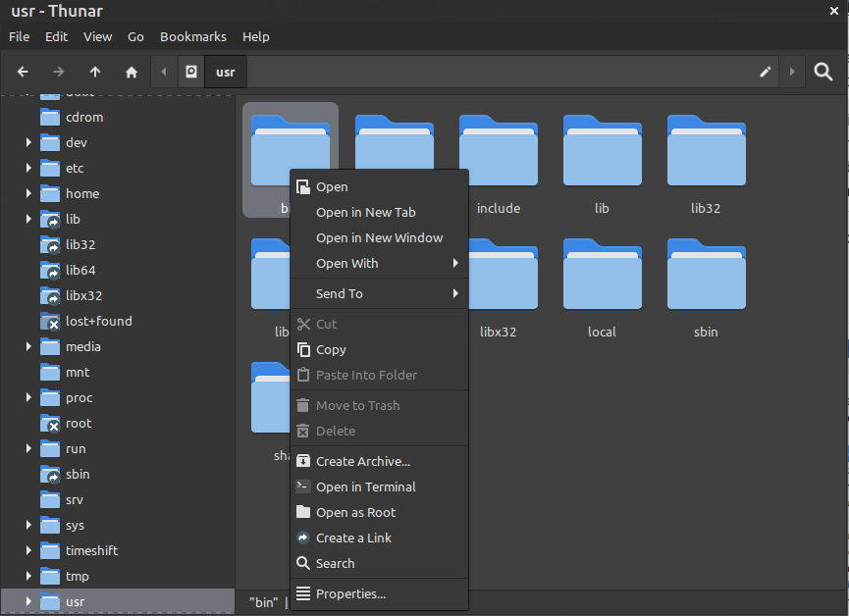Click the search magnifier in toolbar
Image resolution: width=849 pixels, height=616 pixels.
click(823, 72)
